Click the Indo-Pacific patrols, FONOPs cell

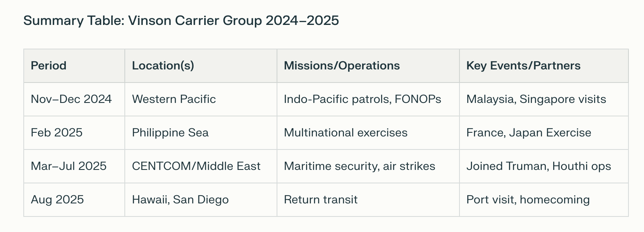coord(368,99)
